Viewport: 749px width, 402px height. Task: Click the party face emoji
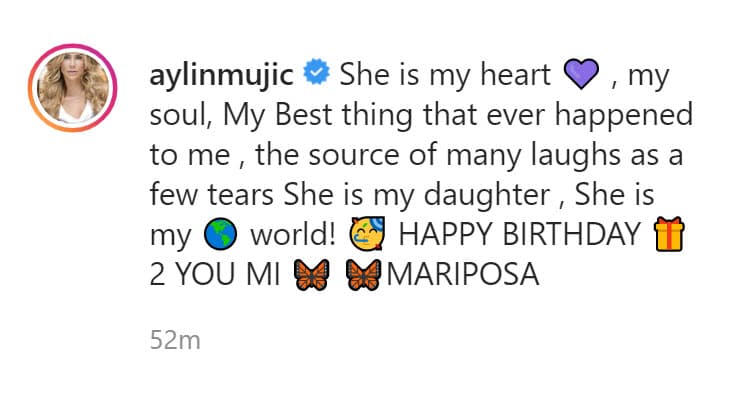pyautogui.click(x=367, y=233)
